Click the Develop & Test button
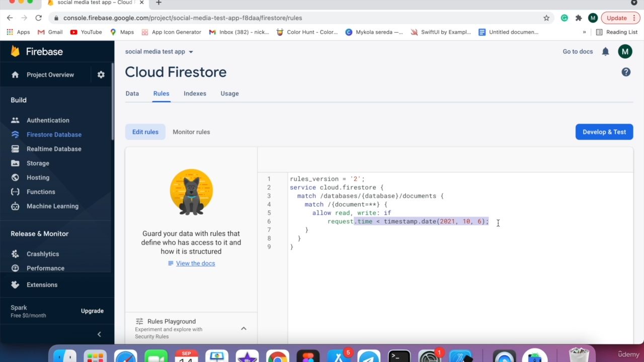644x362 pixels. click(604, 132)
